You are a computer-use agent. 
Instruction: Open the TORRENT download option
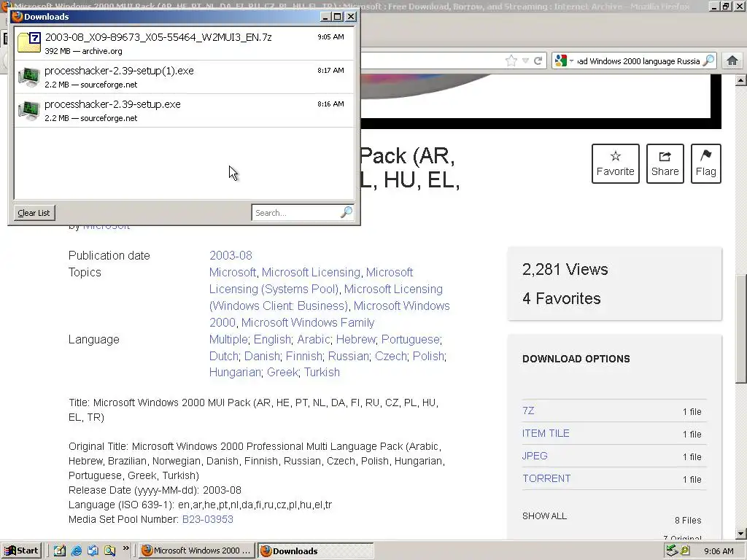click(x=546, y=478)
